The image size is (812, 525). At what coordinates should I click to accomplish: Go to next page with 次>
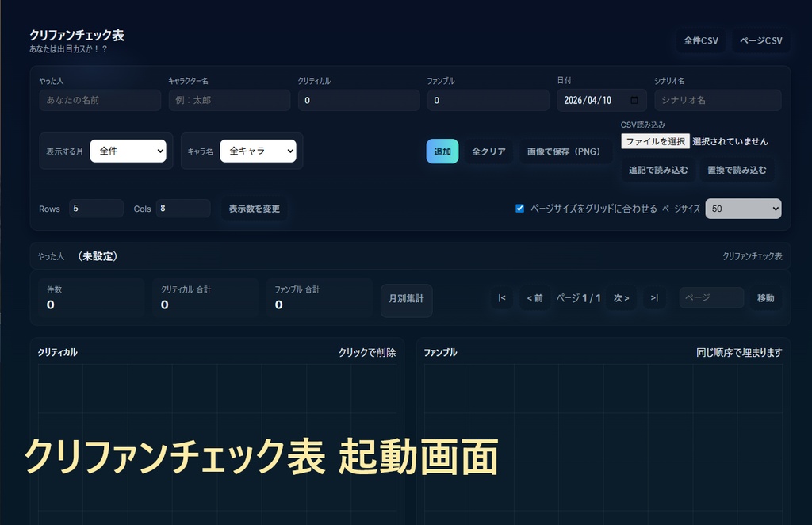621,297
